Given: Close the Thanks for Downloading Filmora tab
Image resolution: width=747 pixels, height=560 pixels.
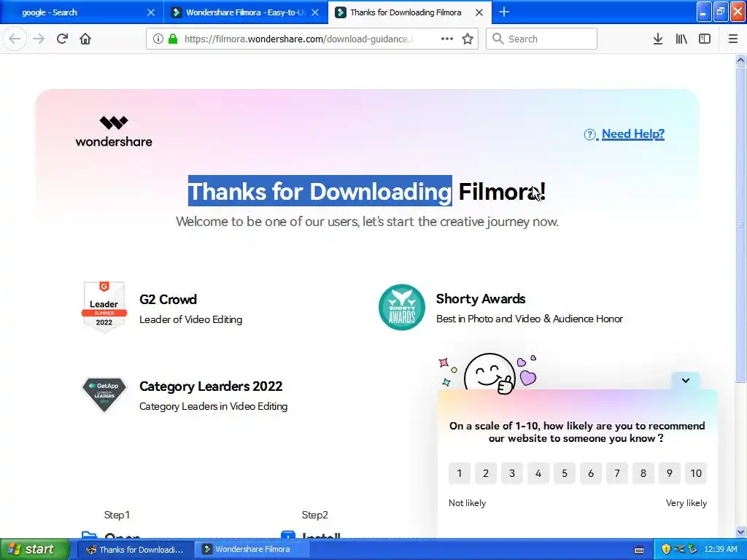Looking at the screenshot, I should [479, 12].
